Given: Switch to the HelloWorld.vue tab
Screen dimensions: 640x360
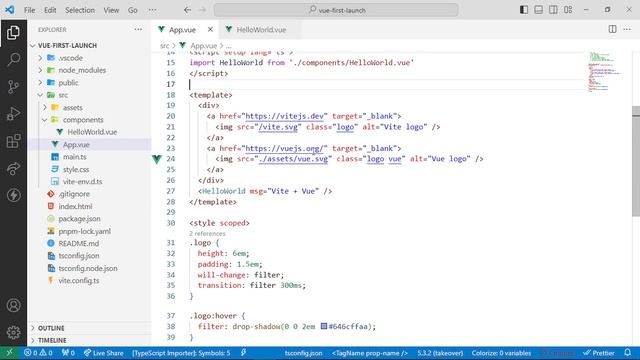Looking at the screenshot, I should click(261, 29).
